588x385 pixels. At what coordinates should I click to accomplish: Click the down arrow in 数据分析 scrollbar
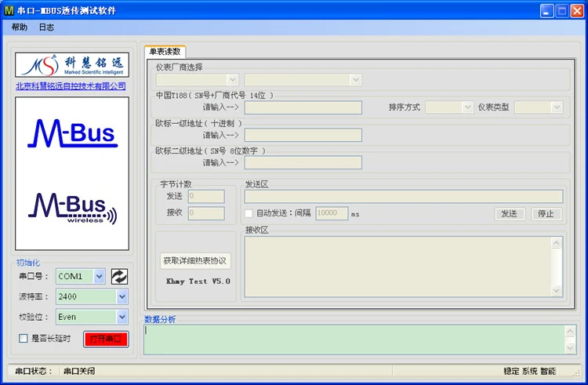point(570,348)
